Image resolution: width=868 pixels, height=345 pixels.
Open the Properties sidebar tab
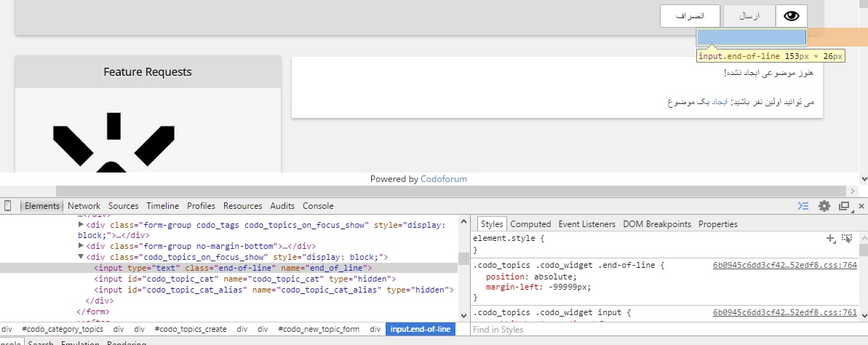click(x=718, y=224)
